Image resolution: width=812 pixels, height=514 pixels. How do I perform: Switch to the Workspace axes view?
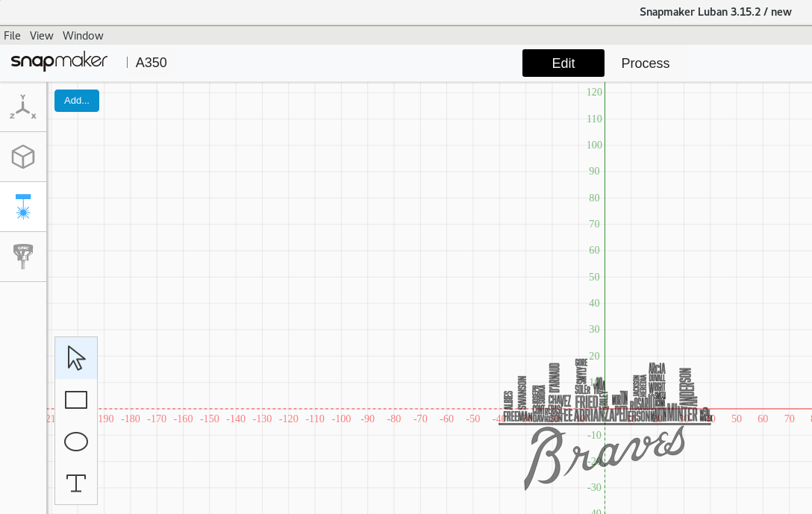22,106
